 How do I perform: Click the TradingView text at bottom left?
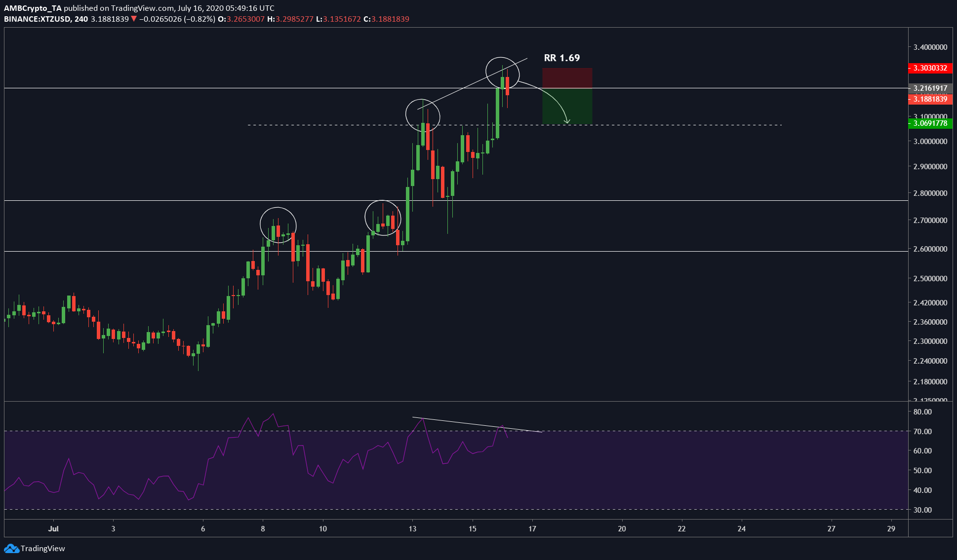[43, 548]
